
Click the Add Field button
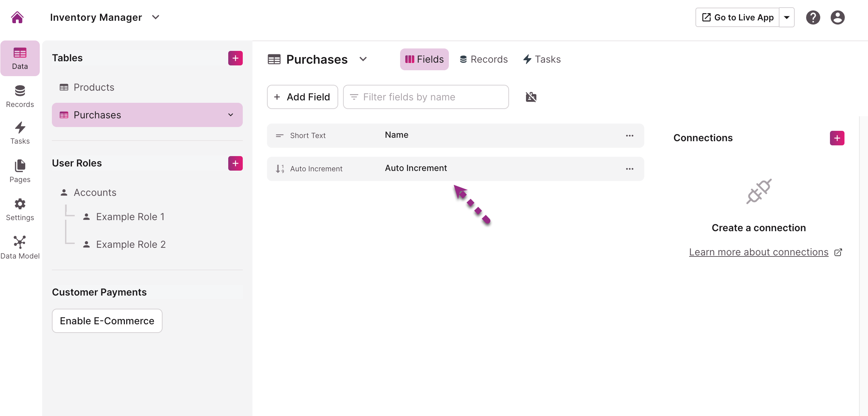click(303, 97)
